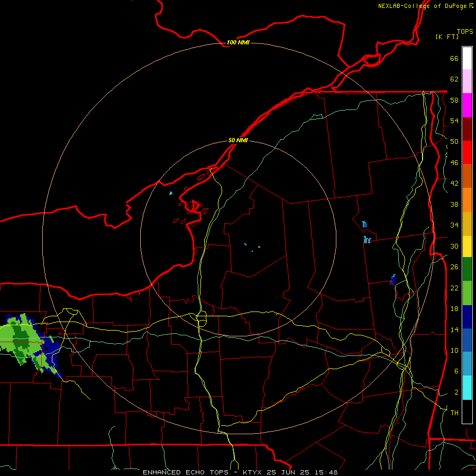Click the navy echo on the east side
476x476 pixels.
392,281
